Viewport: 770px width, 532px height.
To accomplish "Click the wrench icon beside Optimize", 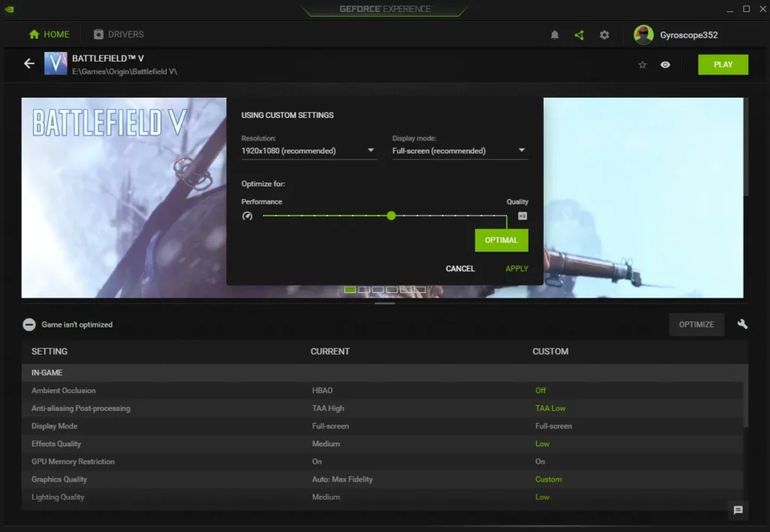I will [741, 324].
